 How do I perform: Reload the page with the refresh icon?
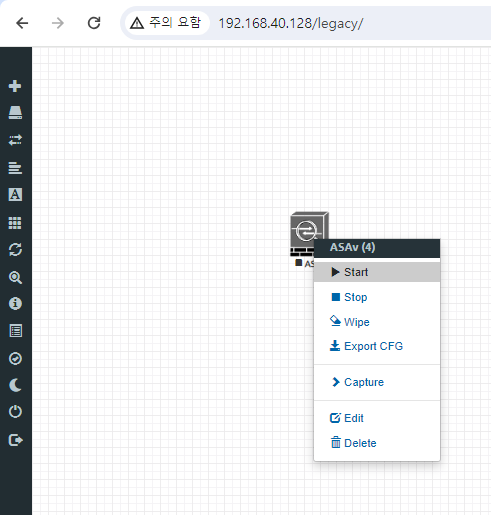click(94, 23)
